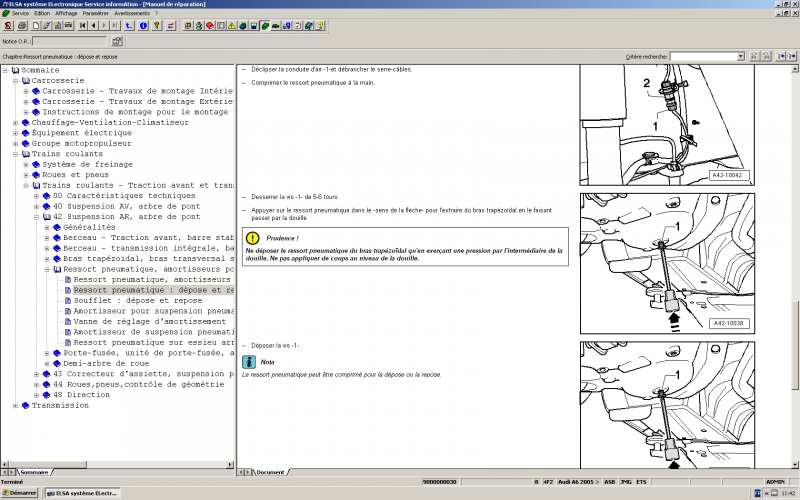Click the blue info icon in the toolbar
The height and width of the screenshot is (500, 800).
tap(143, 25)
